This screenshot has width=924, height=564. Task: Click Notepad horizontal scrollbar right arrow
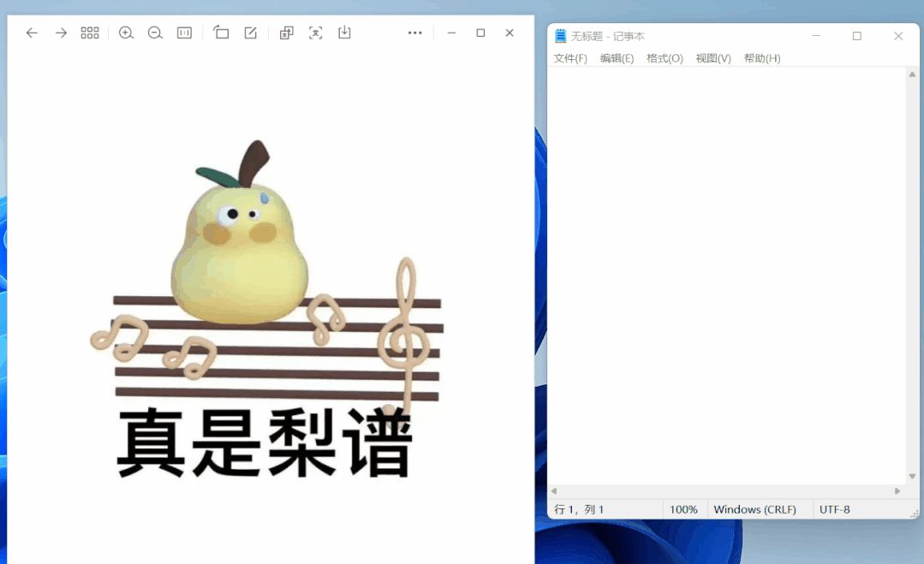[897, 490]
